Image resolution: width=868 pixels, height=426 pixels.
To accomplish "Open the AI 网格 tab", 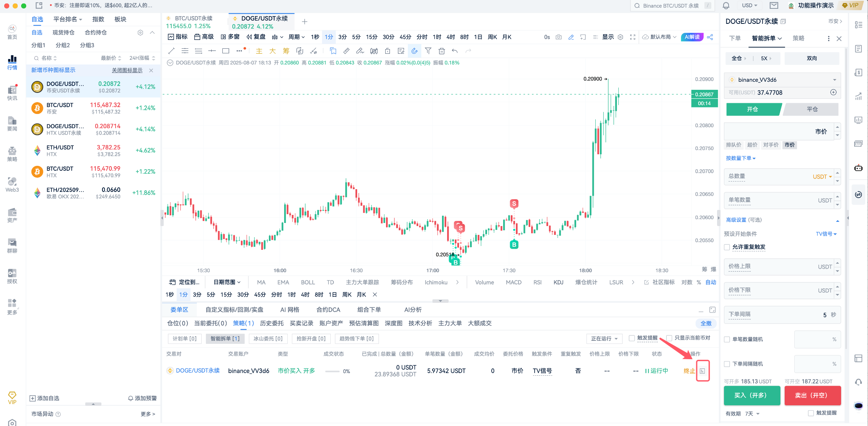I will pyautogui.click(x=290, y=310).
